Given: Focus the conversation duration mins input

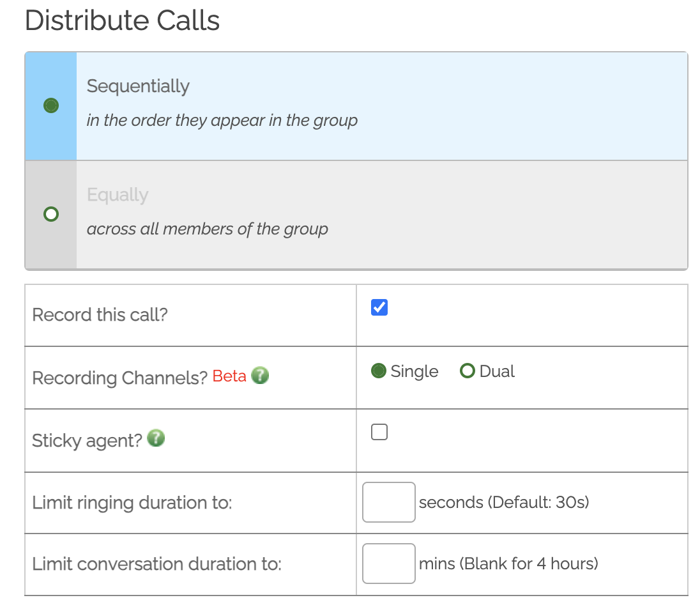Looking at the screenshot, I should (x=389, y=564).
